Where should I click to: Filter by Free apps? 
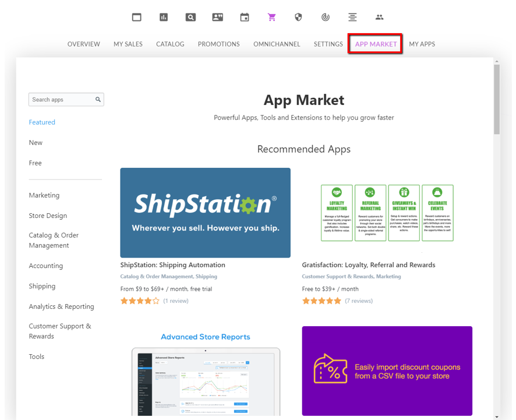35,163
